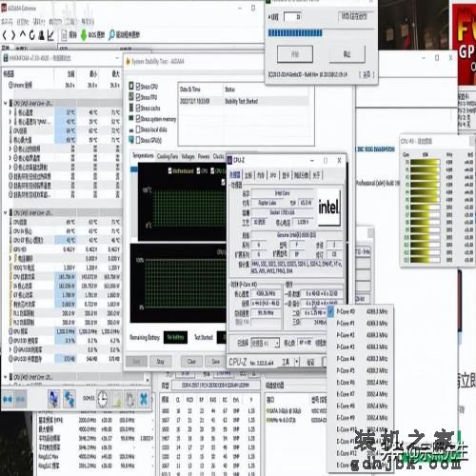Expand the core temperatures row in HWiNFO

[10, 112]
